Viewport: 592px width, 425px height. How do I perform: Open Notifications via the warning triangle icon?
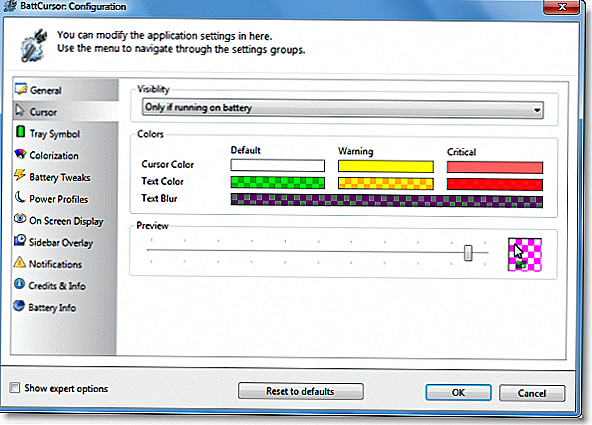pyautogui.click(x=20, y=262)
